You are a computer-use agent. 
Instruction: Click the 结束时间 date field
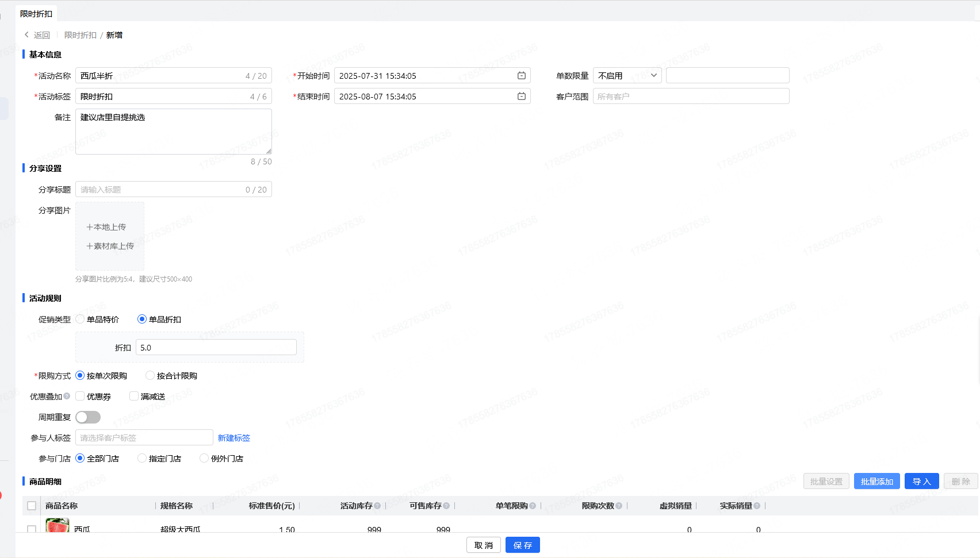(x=432, y=96)
